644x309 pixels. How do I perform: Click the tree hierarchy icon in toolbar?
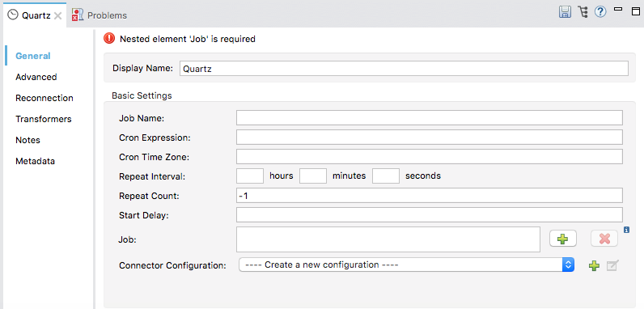tap(583, 12)
